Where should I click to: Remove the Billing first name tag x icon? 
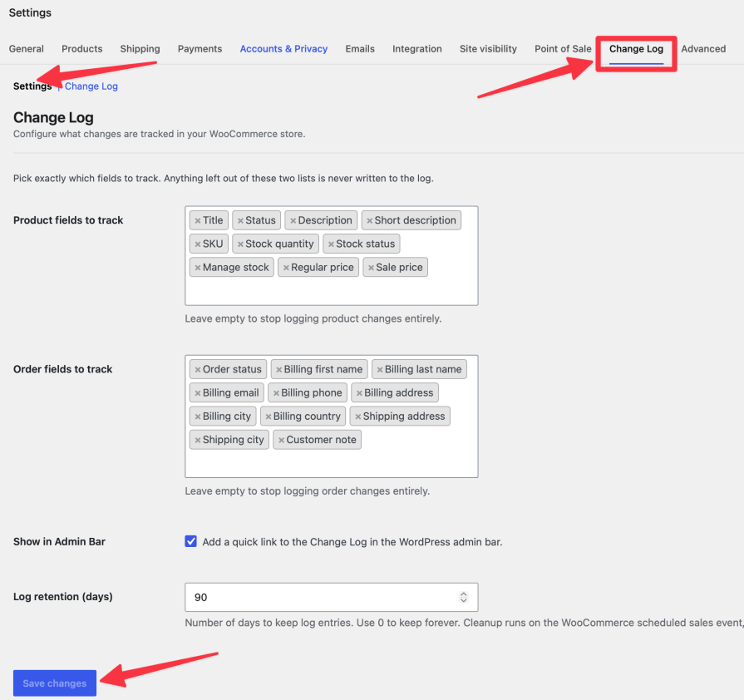point(279,370)
